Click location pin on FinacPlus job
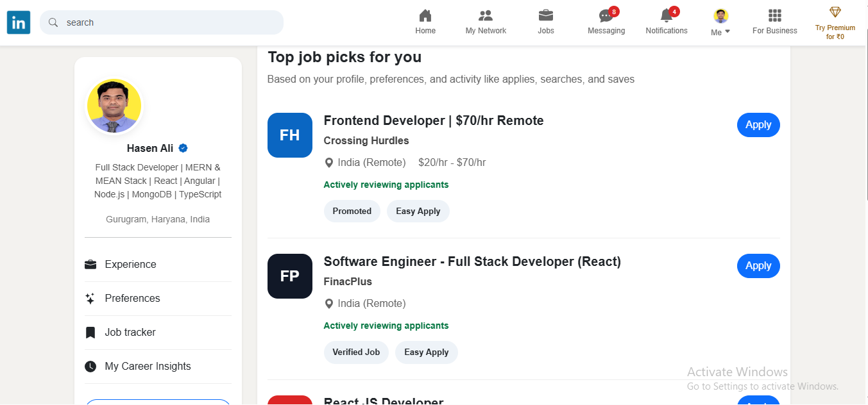 [x=329, y=304]
